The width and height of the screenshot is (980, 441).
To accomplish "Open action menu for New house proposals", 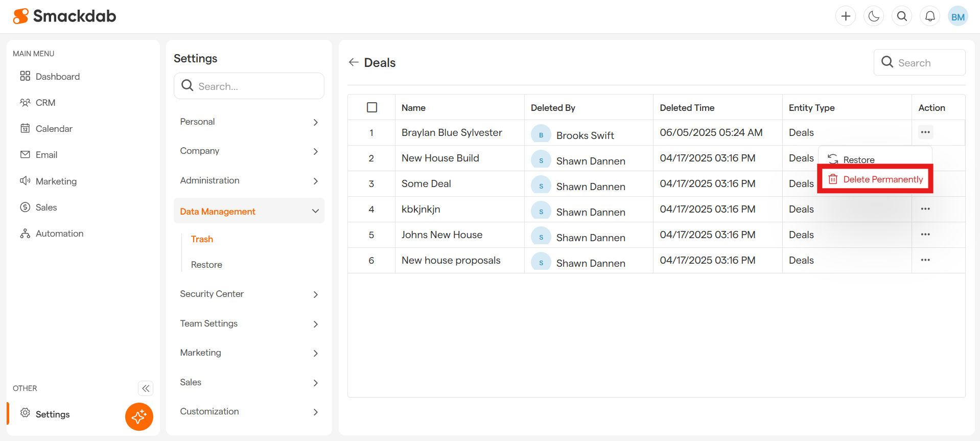I will click(925, 260).
